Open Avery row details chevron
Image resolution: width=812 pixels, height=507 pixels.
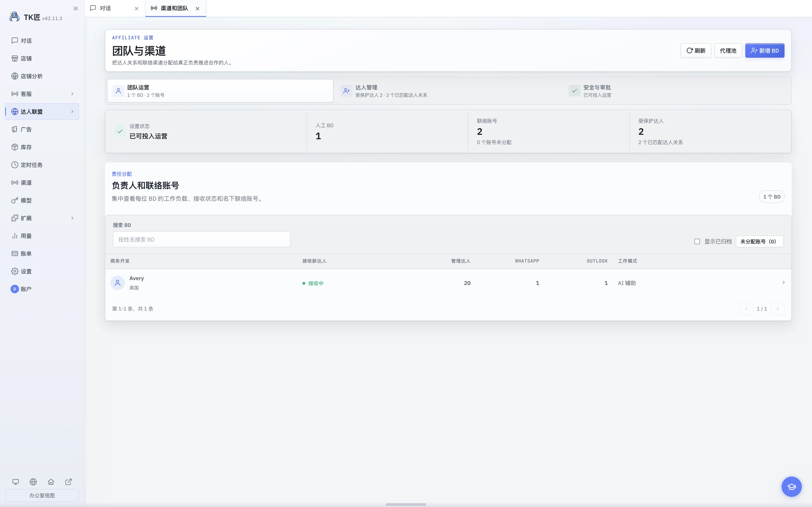coord(783,283)
